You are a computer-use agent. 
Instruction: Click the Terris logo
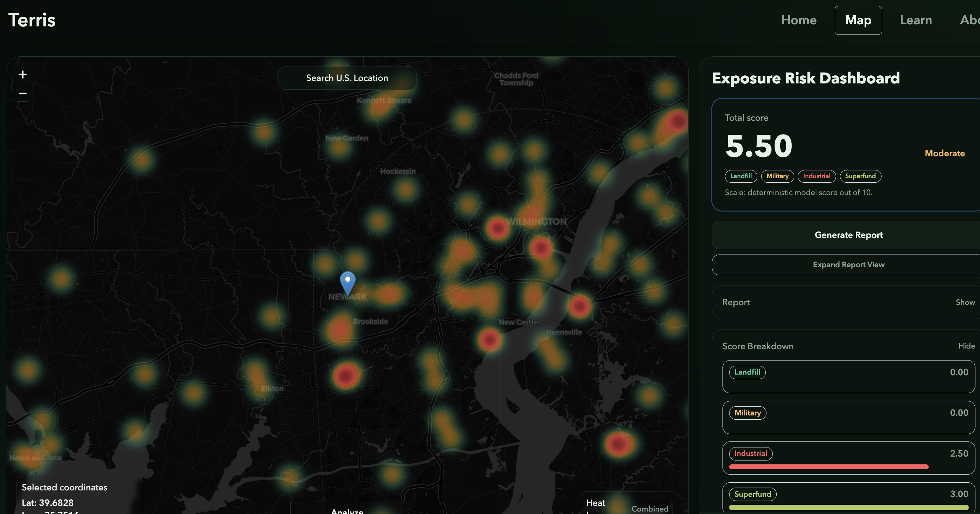point(32,20)
